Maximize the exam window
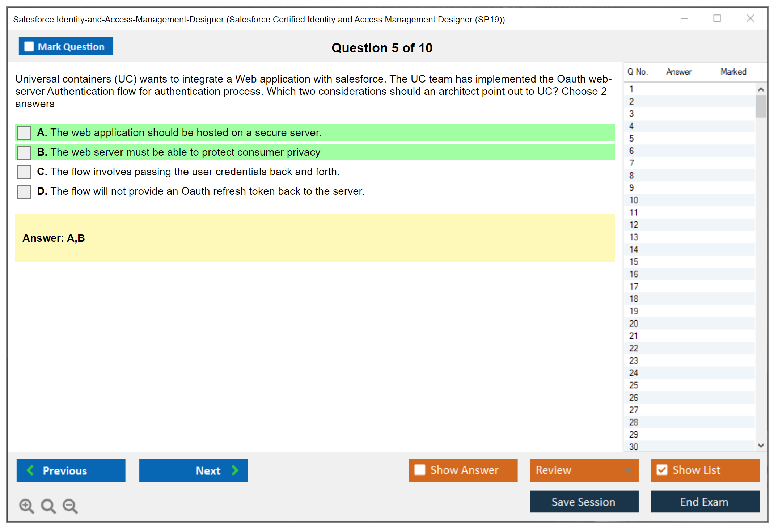778x532 pixels. click(x=717, y=18)
